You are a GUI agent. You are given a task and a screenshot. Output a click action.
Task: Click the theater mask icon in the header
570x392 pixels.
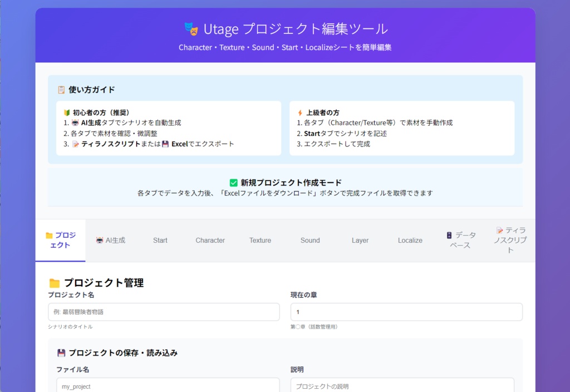pos(190,28)
